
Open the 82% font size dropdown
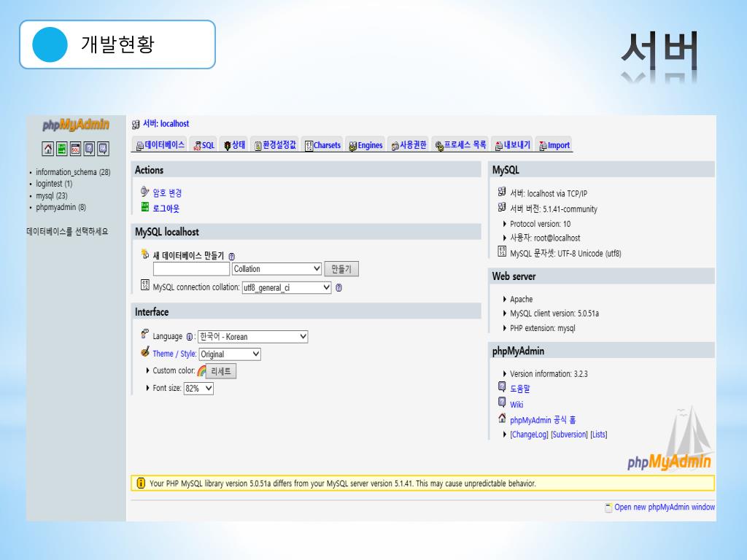pos(198,388)
